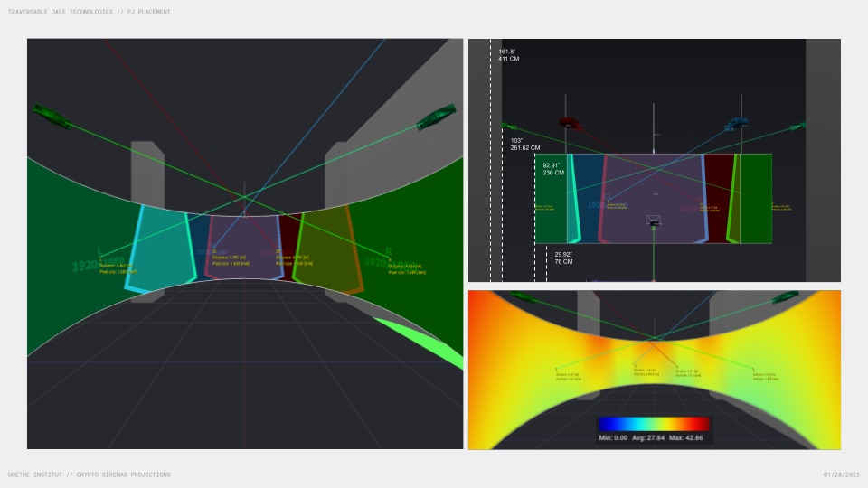Screen dimensions: 868x488
Task: Click the heatmap color scale legend bar
Action: pos(654,424)
